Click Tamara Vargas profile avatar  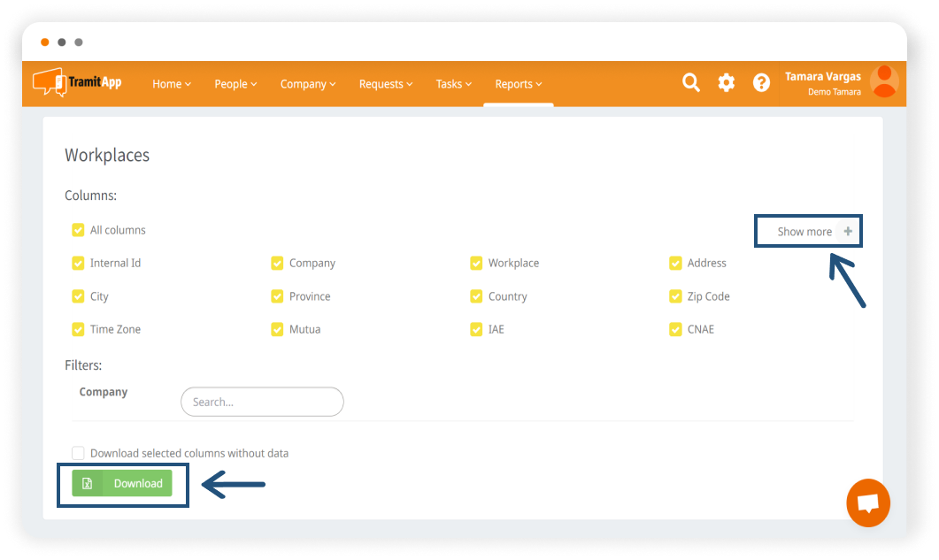(x=883, y=82)
